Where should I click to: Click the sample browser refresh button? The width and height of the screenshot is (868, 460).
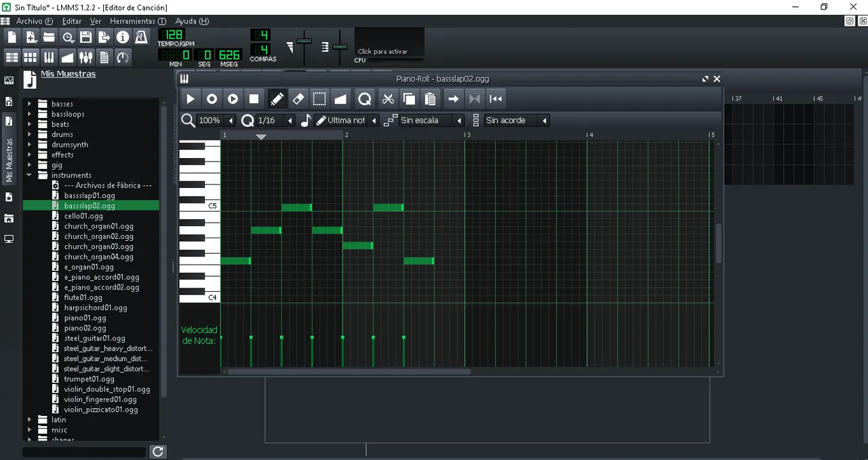click(x=157, y=452)
